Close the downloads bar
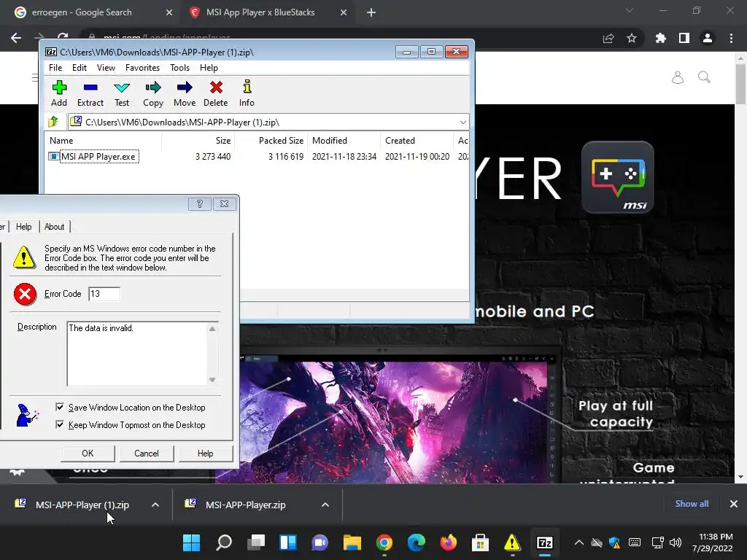747x560 pixels. pos(734,504)
